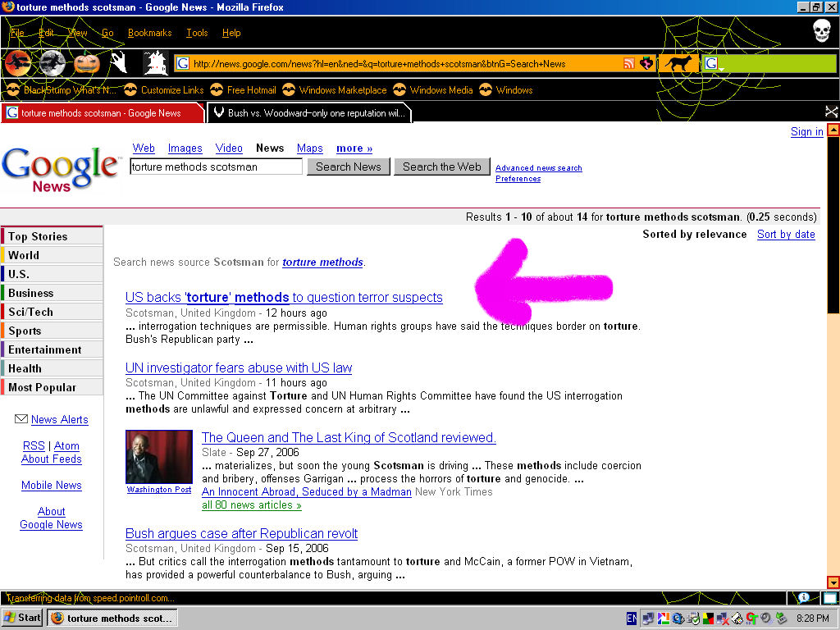Select Top Stories section
Screen dimensions: 840x630
pyautogui.click(x=52, y=236)
